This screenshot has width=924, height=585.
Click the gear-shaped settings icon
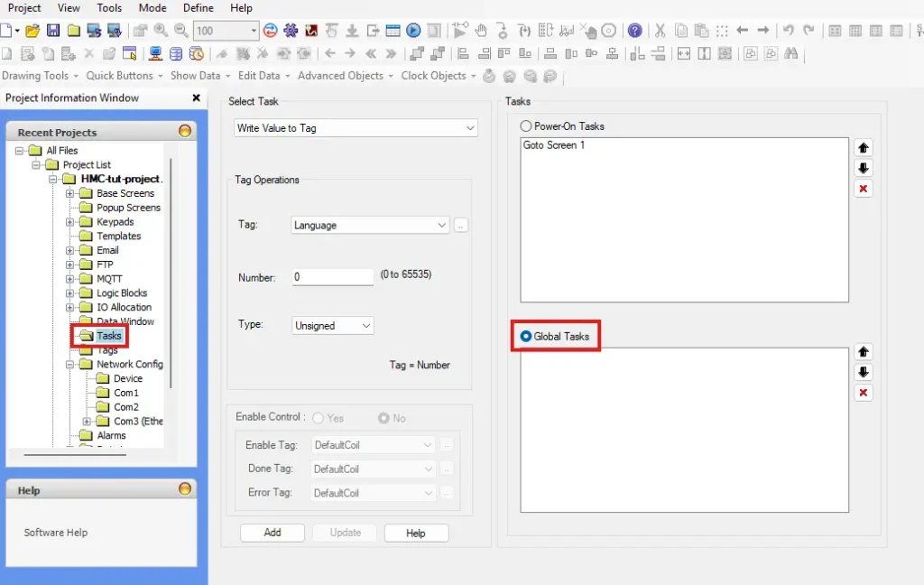click(289, 30)
